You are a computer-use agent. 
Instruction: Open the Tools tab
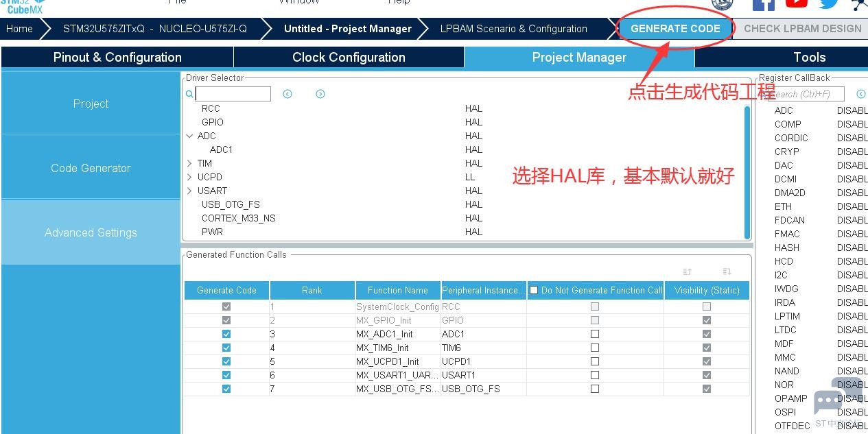pos(782,57)
